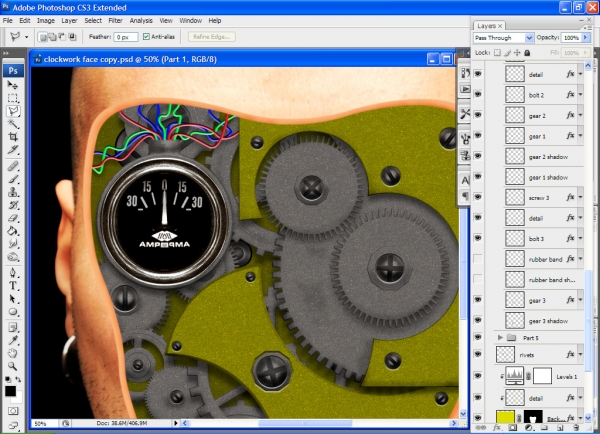Select the History Brush tool

tap(13, 205)
